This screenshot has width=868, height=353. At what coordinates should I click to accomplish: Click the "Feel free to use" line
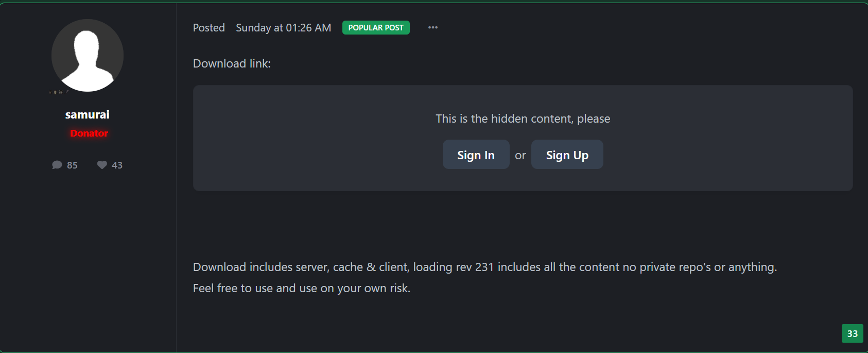(x=301, y=288)
